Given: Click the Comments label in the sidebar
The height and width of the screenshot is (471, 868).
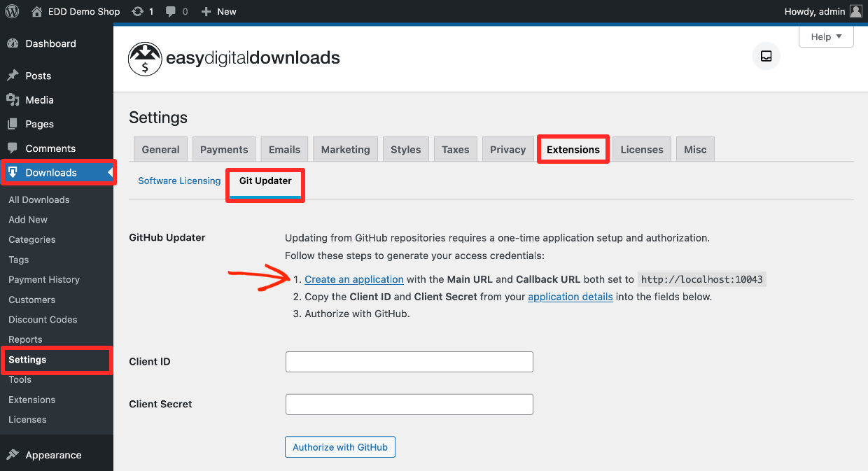Looking at the screenshot, I should coord(50,148).
